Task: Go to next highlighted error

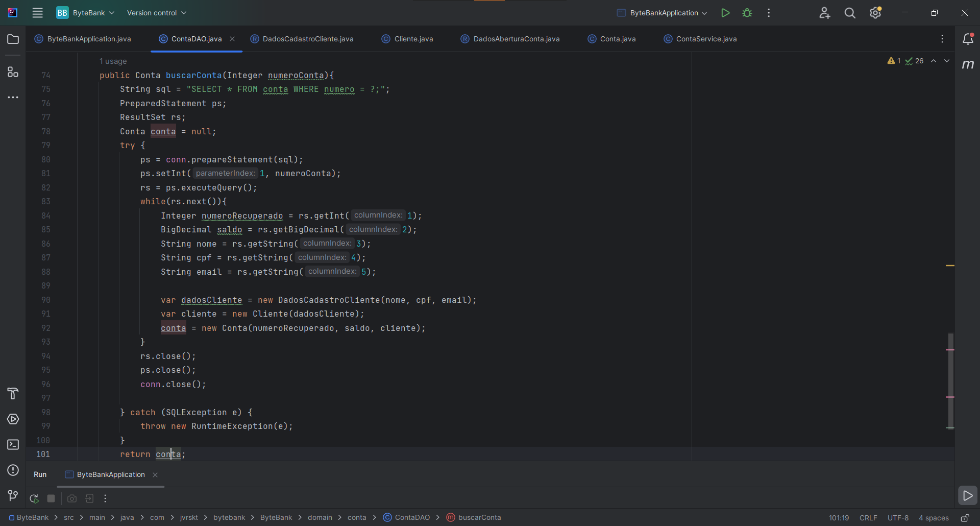Action: tap(947, 61)
